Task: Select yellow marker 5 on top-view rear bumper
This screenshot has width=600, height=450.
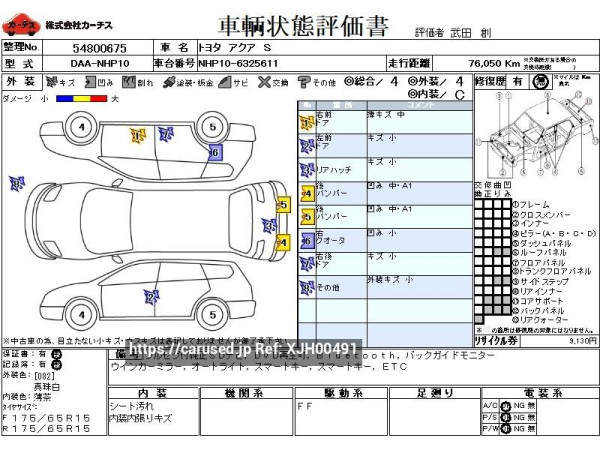Action: pos(283,205)
